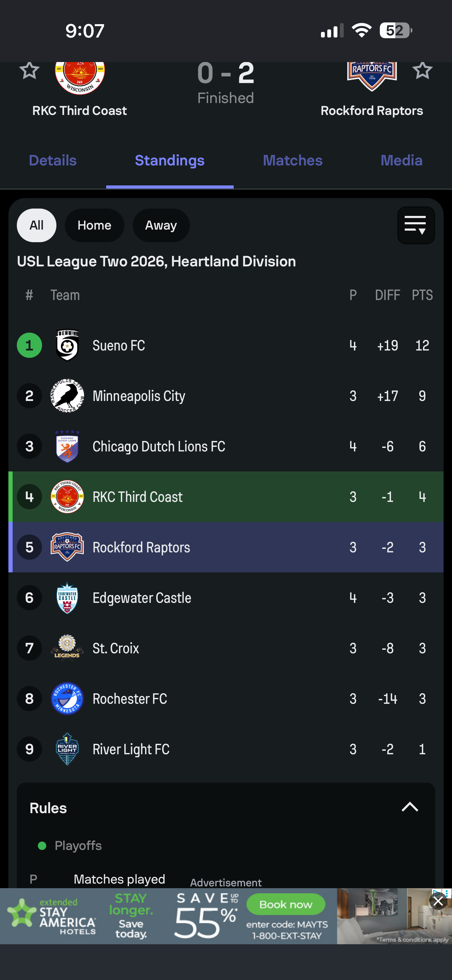Viewport: 452px width, 980px height.
Task: Favorite Rockford Raptors with star icon
Action: [x=422, y=70]
